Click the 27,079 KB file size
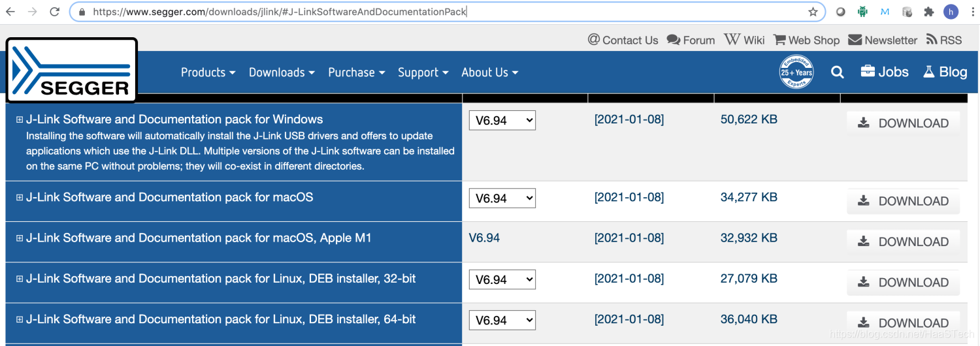The height and width of the screenshot is (346, 980). click(749, 279)
